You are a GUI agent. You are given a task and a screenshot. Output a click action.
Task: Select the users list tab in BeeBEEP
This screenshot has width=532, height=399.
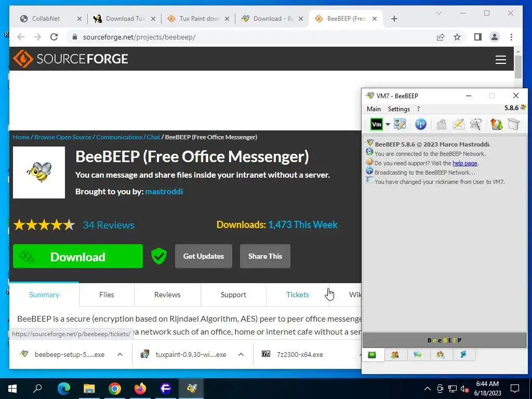(x=395, y=355)
